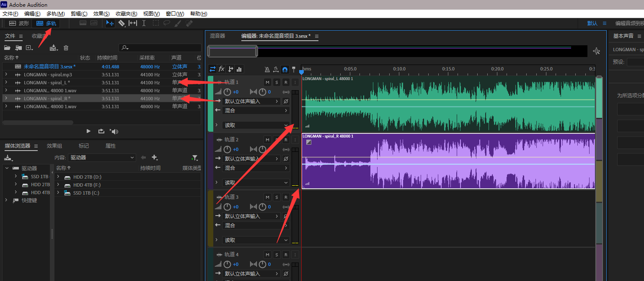The height and width of the screenshot is (281, 644).
Task: Delete selected file with trash icon
Action: point(66,48)
